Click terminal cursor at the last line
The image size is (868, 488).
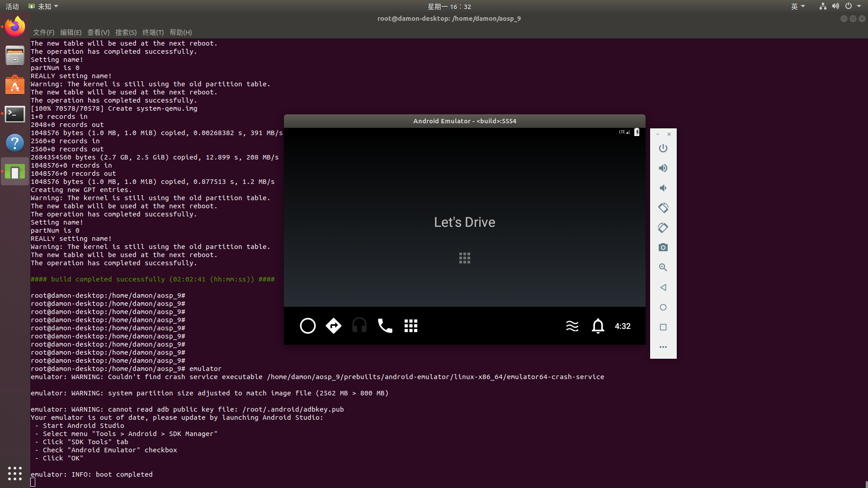(x=33, y=482)
